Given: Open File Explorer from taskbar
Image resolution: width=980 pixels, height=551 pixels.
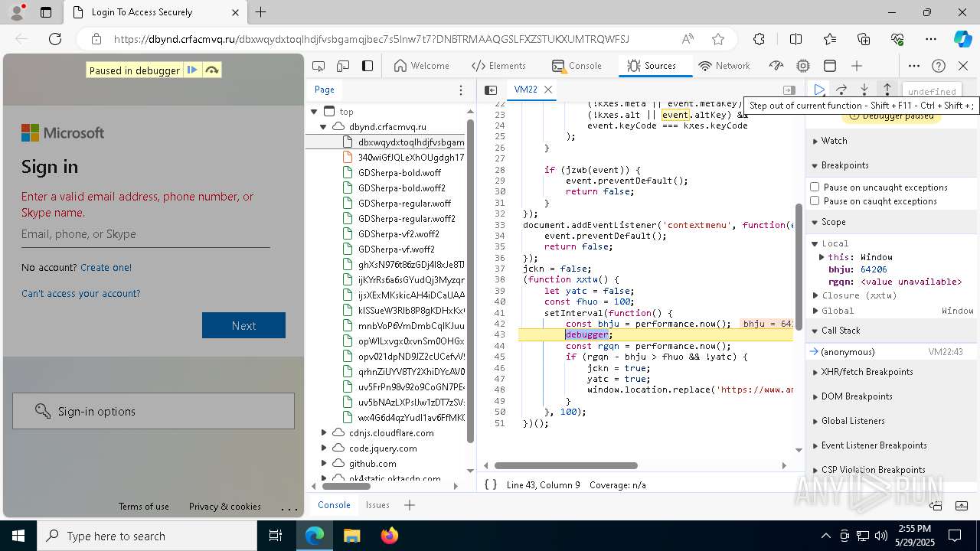Looking at the screenshot, I should [x=352, y=536].
